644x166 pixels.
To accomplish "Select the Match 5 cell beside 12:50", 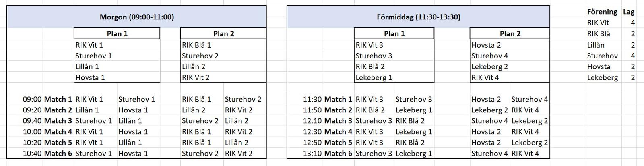I will (x=338, y=143).
